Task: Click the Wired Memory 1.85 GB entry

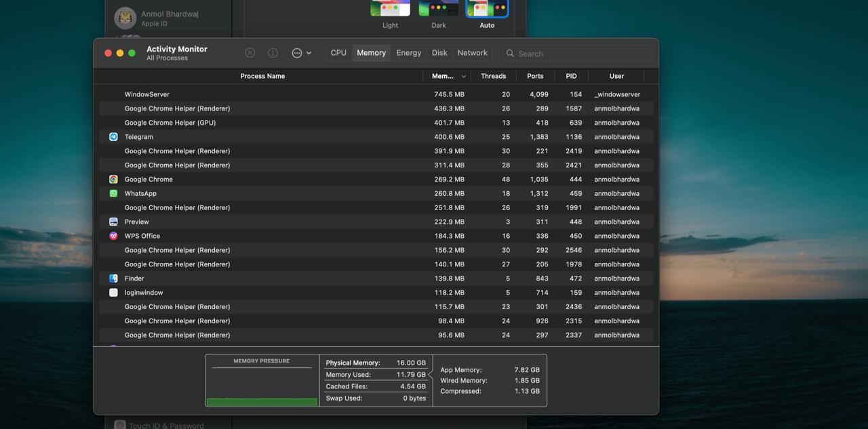Action: pyautogui.click(x=490, y=381)
